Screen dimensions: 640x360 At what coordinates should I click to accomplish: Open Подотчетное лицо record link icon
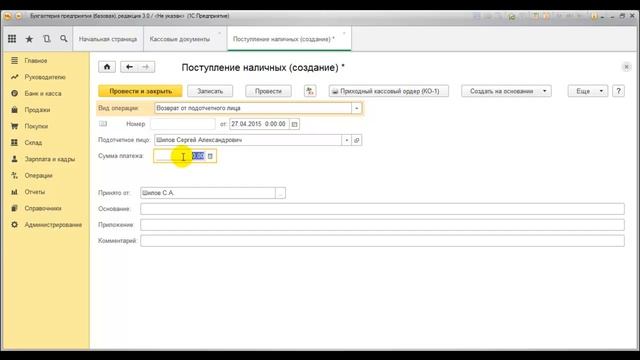click(356, 140)
